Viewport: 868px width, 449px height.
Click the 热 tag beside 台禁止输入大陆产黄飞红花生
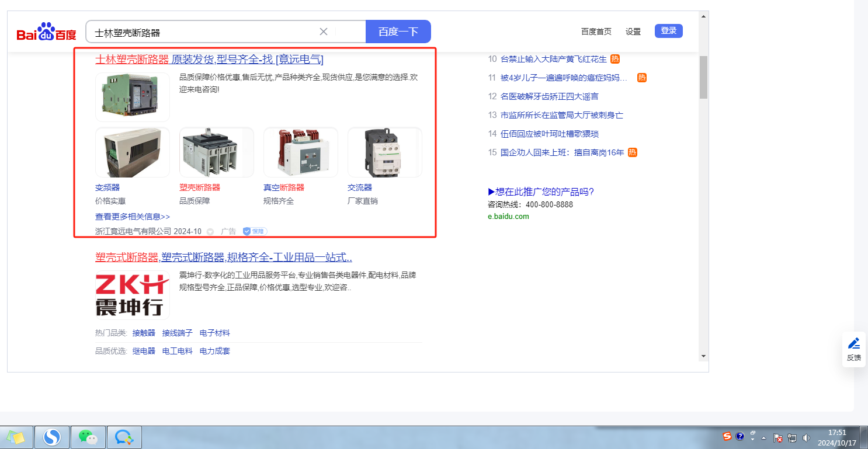pyautogui.click(x=614, y=59)
